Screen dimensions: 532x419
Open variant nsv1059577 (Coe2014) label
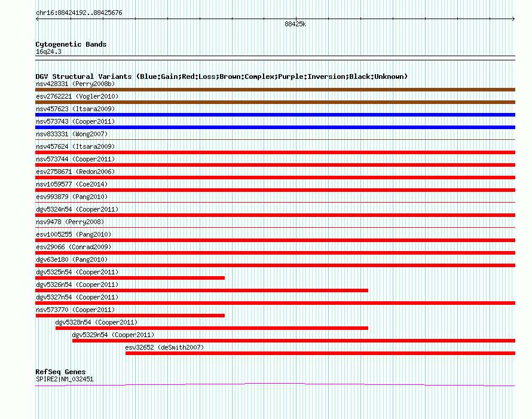pyautogui.click(x=72, y=184)
